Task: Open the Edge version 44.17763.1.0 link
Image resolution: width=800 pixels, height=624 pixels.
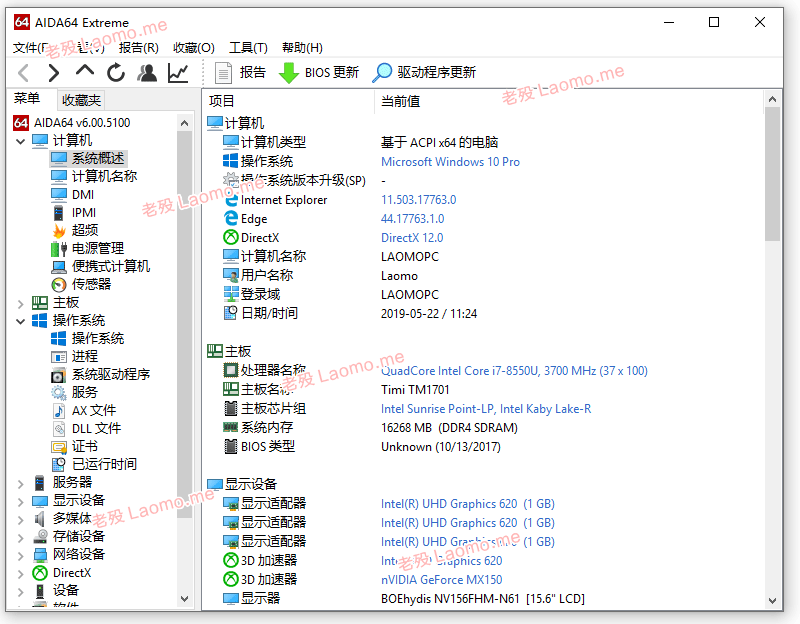Action: pos(412,219)
